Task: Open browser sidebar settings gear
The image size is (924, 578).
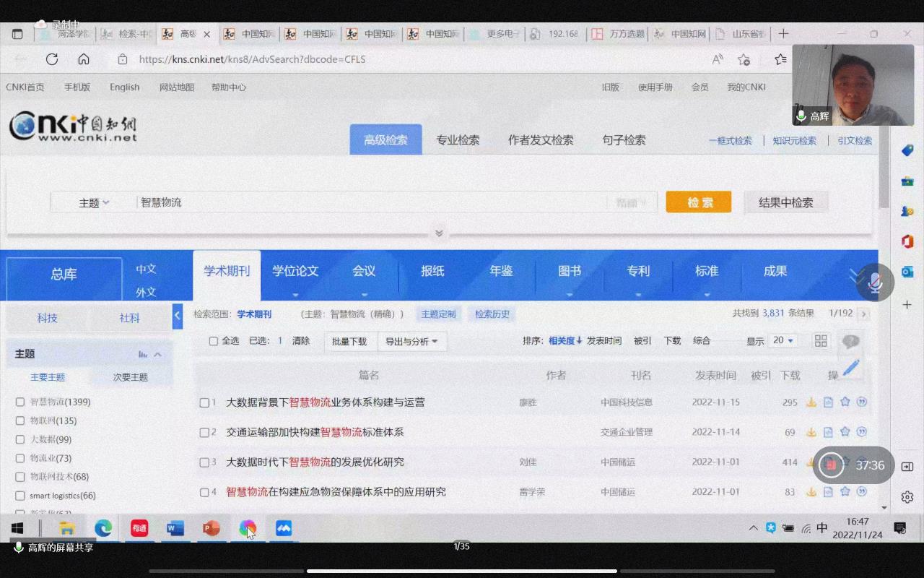Action: tap(907, 497)
